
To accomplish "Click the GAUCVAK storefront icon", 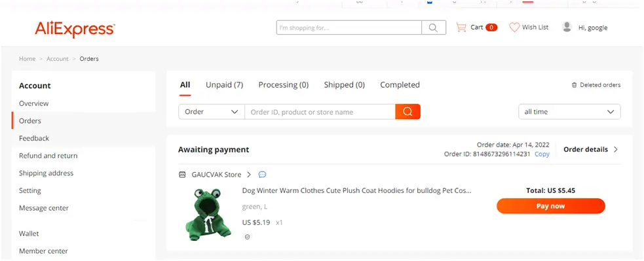I will pos(183,175).
